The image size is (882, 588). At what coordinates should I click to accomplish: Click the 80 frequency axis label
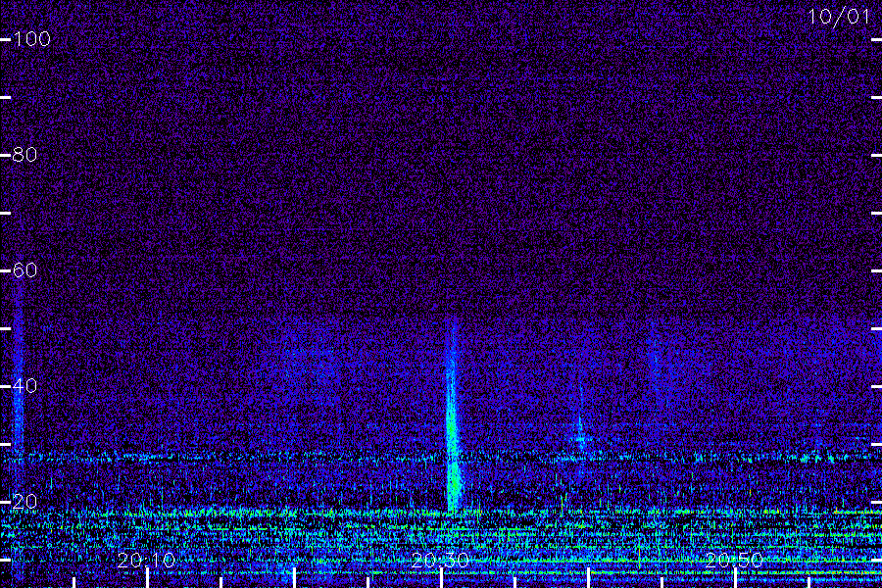(24, 155)
